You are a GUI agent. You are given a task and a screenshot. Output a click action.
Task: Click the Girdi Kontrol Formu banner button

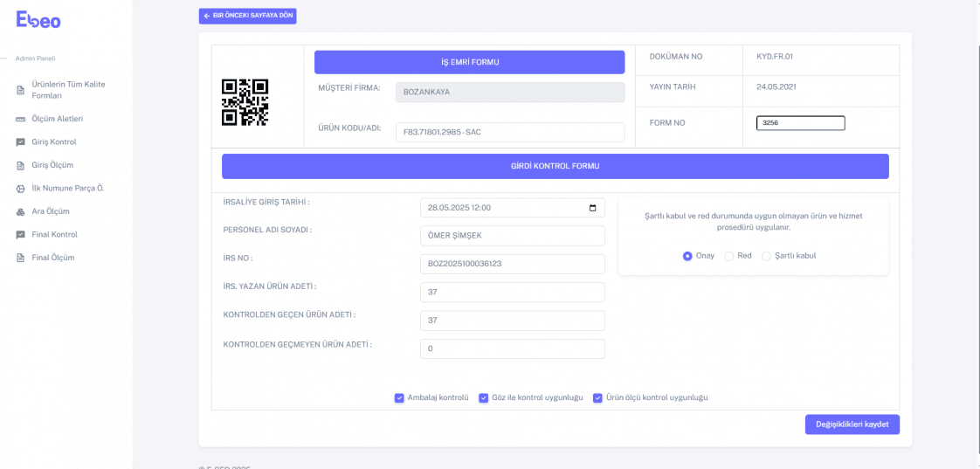[555, 166]
